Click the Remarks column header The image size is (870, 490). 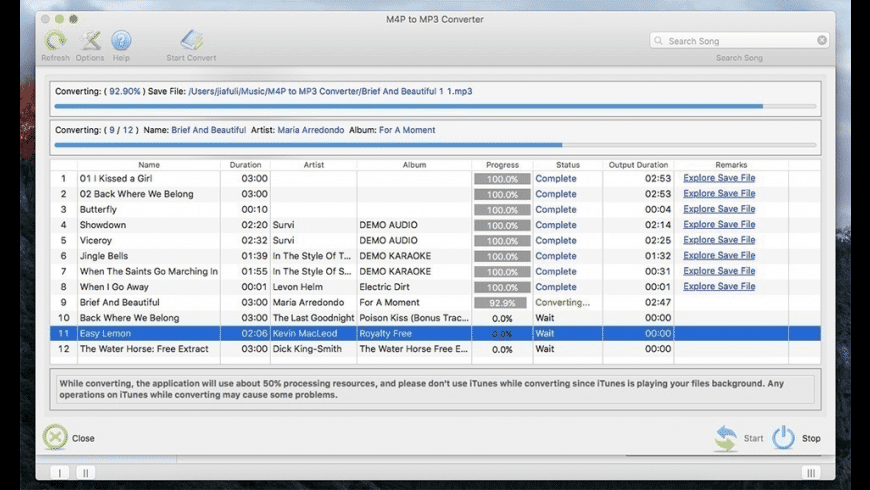[x=731, y=165]
